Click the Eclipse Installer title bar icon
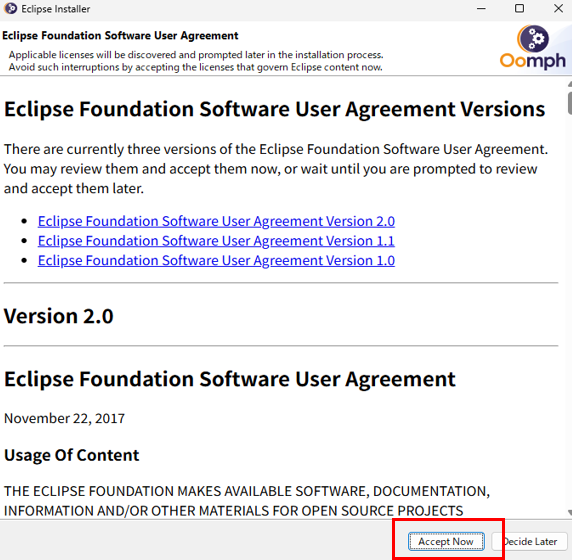Screen dimensions: 572x560 click(x=11, y=8)
